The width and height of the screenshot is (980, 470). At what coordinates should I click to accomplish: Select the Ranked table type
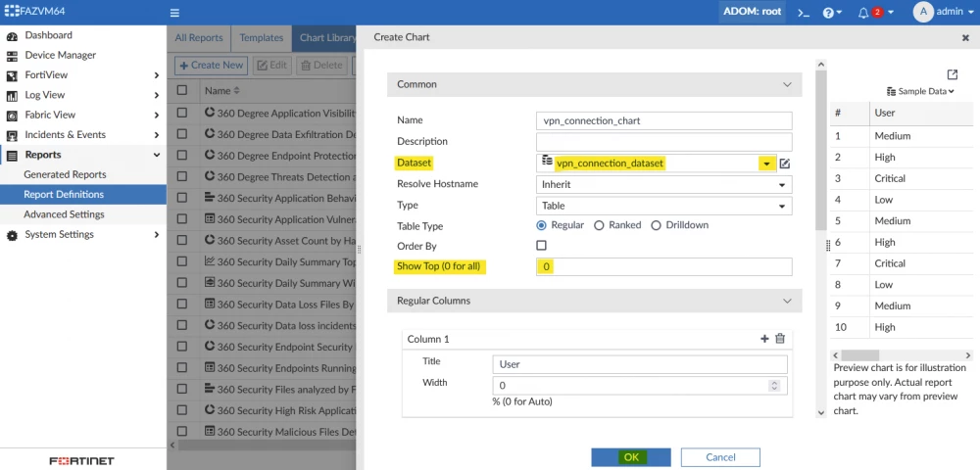pos(599,225)
